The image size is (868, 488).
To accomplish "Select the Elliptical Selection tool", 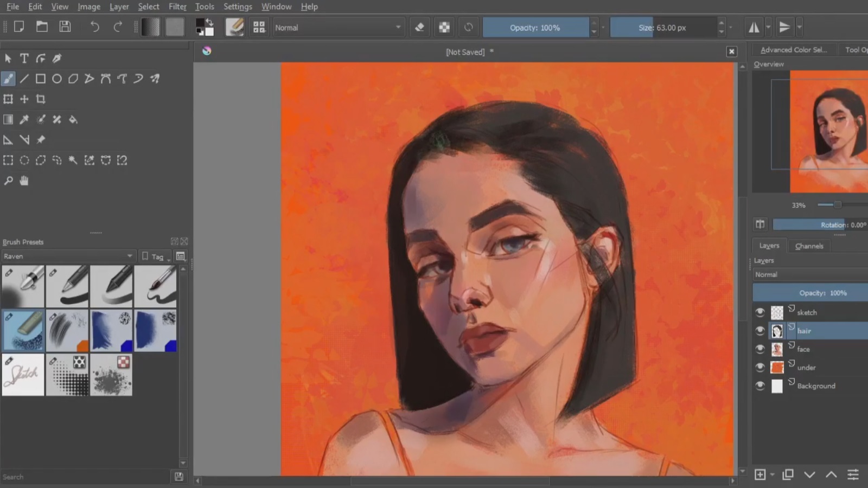I will pos(24,160).
